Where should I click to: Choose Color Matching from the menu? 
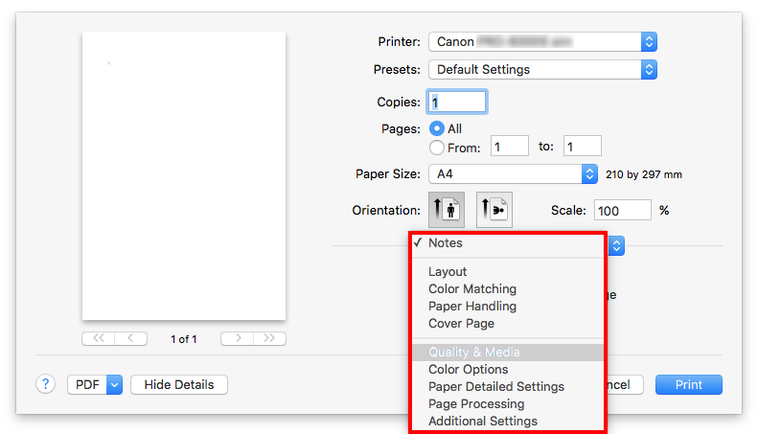coord(472,289)
